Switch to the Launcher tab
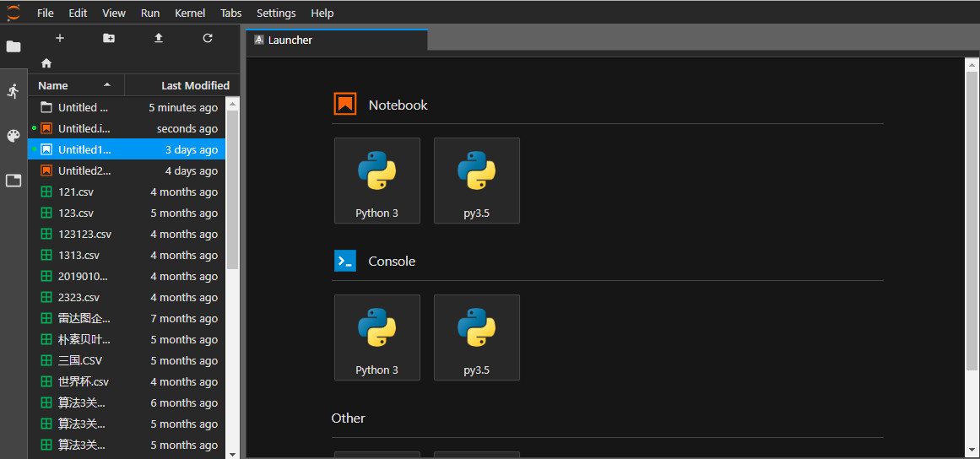This screenshot has height=459, width=980. click(337, 40)
